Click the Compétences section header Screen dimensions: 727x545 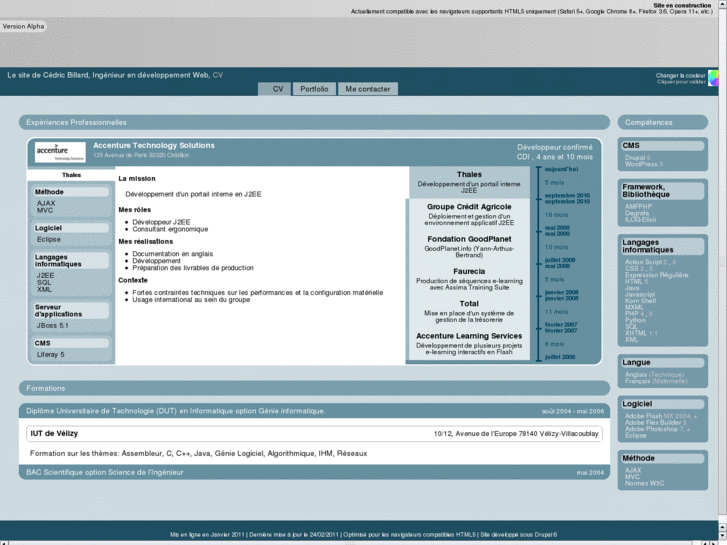(663, 122)
